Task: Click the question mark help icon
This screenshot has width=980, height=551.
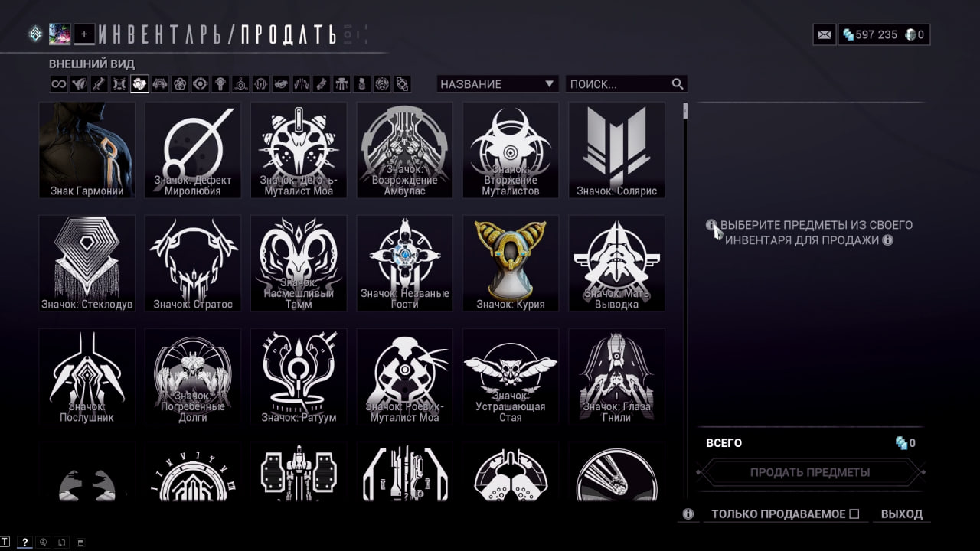Action: tap(24, 543)
